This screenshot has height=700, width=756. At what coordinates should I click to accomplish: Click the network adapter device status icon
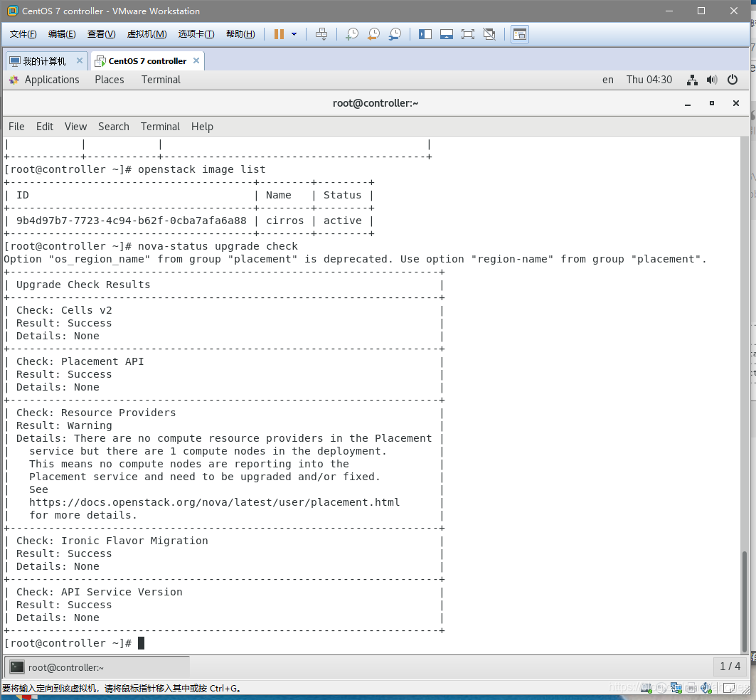(x=676, y=688)
